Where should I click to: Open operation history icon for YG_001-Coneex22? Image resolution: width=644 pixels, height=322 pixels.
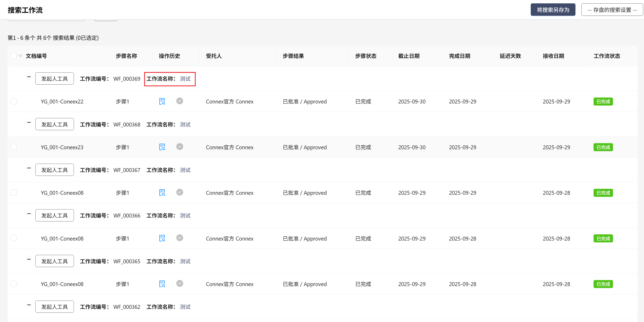coord(162,101)
